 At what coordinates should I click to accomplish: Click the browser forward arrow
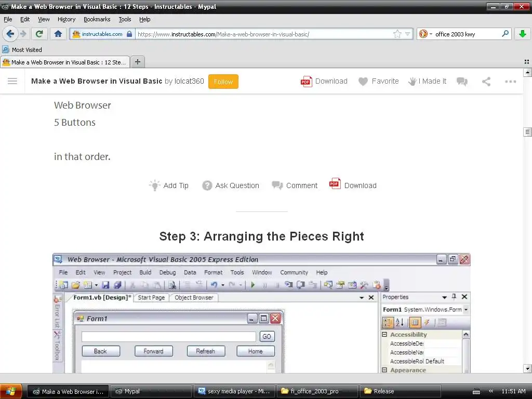tap(23, 34)
